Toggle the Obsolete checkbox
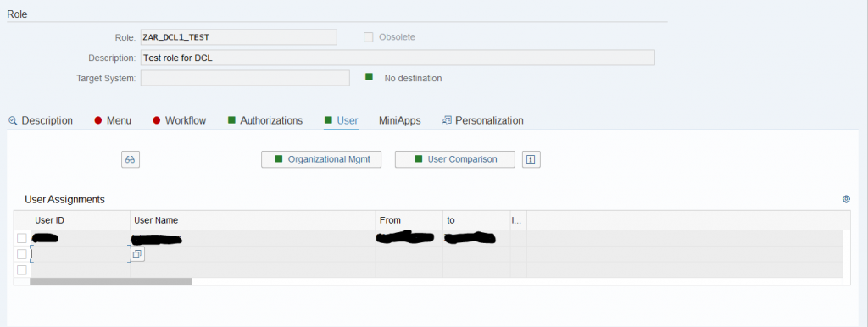 368,37
